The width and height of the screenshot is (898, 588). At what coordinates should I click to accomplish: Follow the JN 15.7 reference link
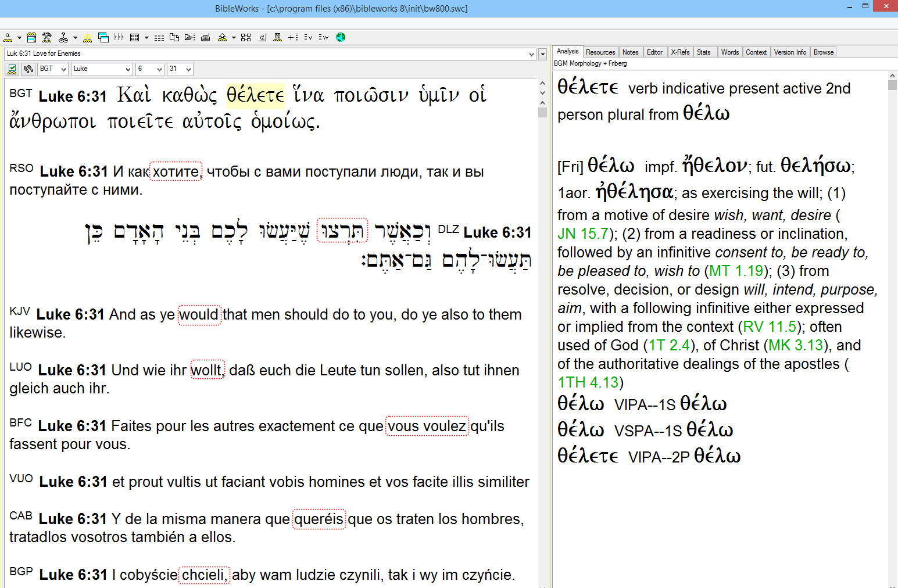click(584, 234)
